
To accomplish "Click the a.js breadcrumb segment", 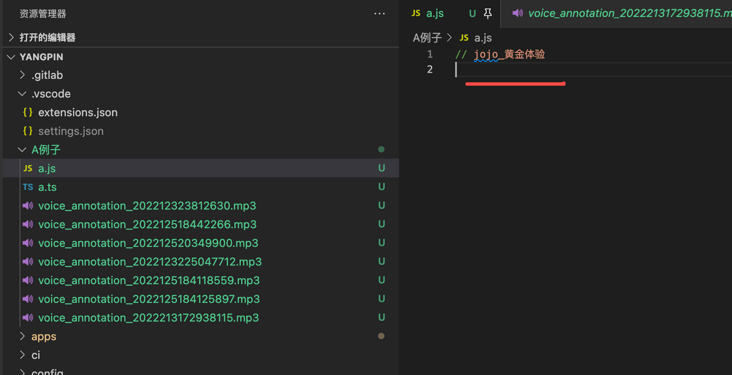I will (483, 38).
